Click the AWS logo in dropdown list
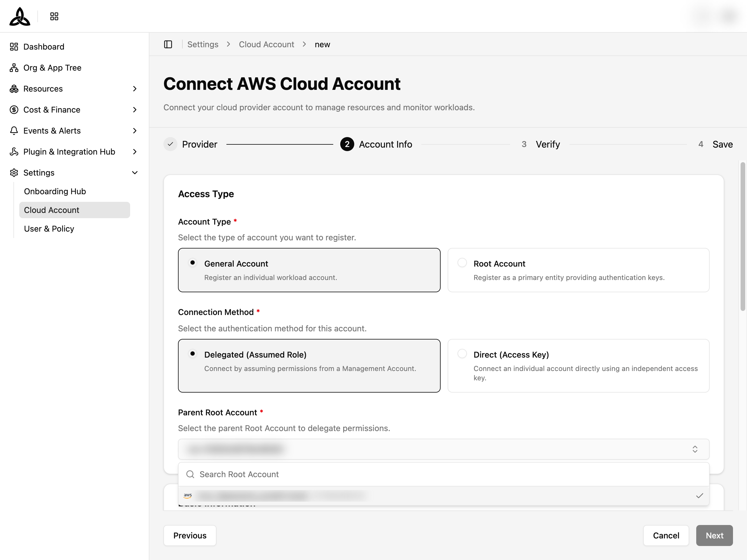The image size is (747, 560). tap(188, 496)
